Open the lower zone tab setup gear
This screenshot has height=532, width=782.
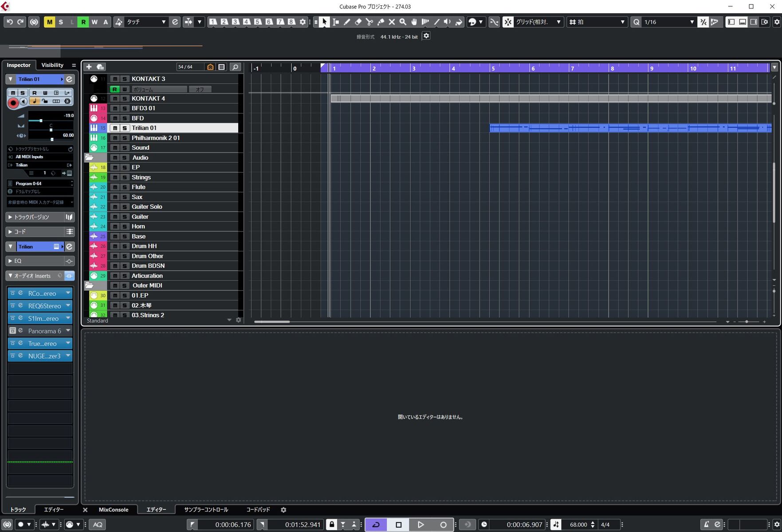[283, 510]
